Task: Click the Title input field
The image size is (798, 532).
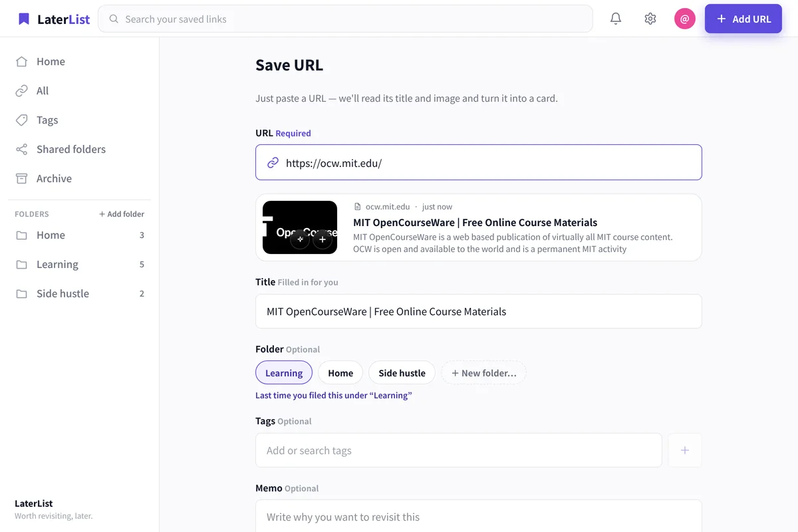Action: [479, 311]
